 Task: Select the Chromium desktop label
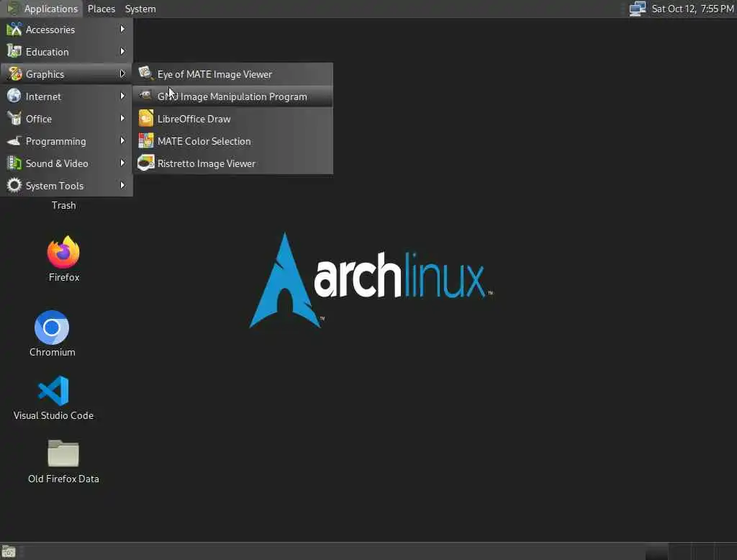[x=52, y=352]
